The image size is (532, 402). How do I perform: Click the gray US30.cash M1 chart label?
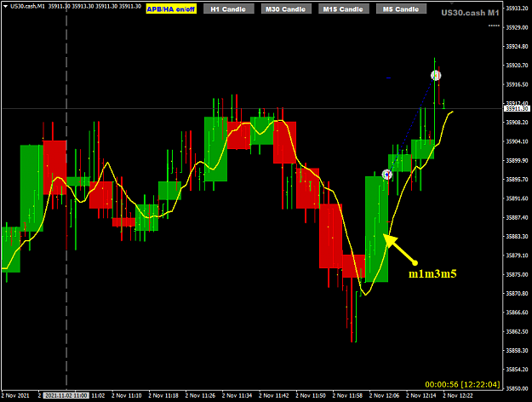tap(470, 13)
